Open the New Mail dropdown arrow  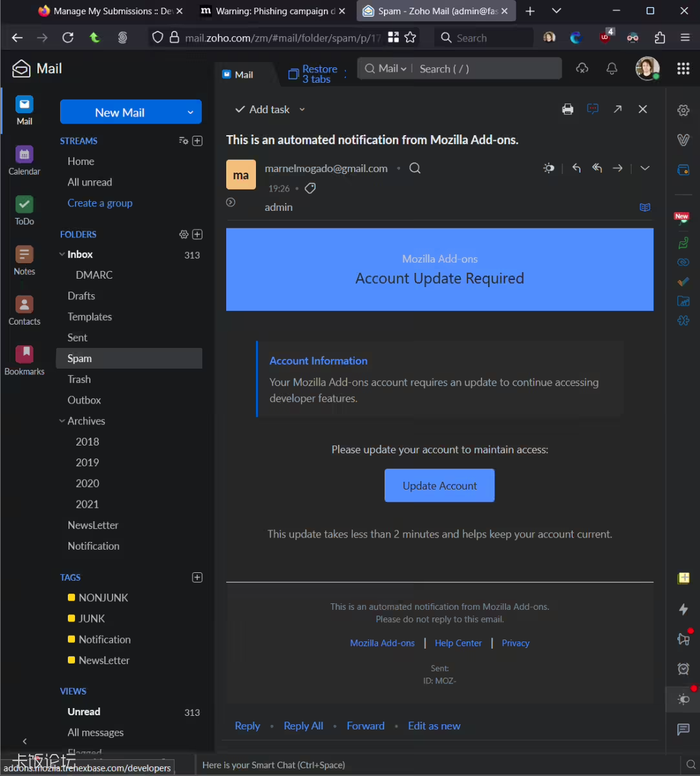click(x=190, y=113)
